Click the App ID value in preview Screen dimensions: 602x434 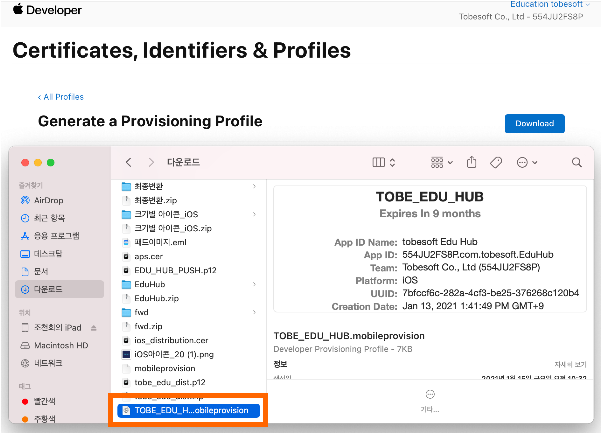[478, 255]
